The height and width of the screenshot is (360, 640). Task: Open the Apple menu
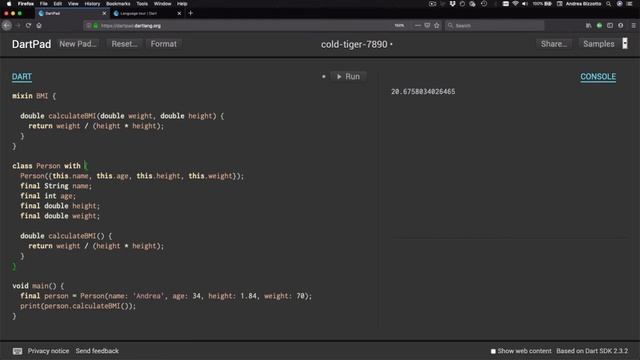[x=9, y=4]
